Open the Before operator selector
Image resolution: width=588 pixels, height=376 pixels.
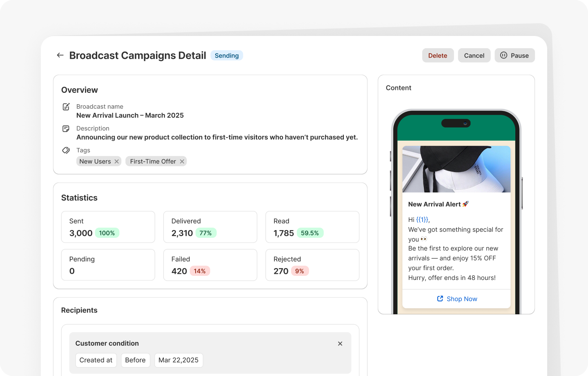(x=135, y=360)
